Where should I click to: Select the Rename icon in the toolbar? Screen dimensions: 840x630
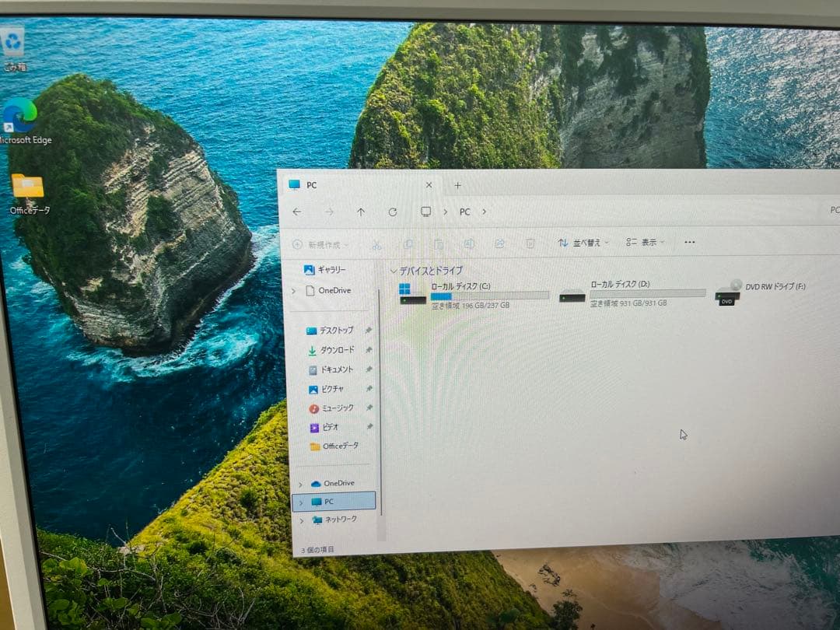(x=469, y=242)
